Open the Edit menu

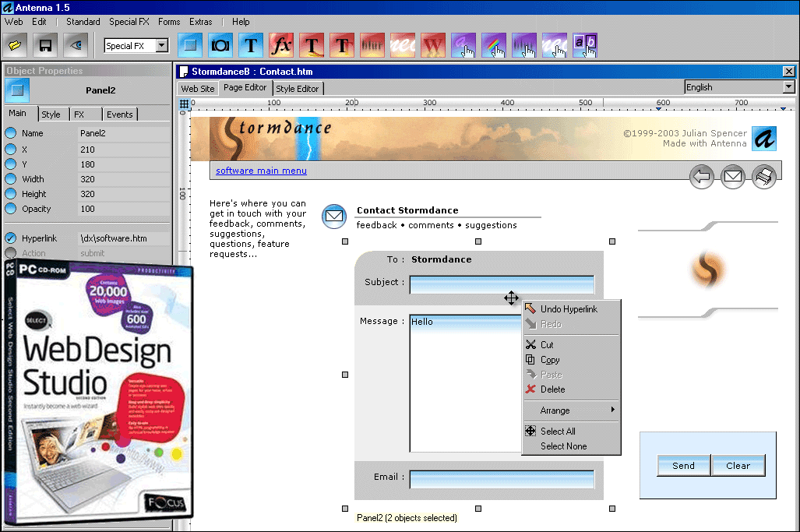39,22
